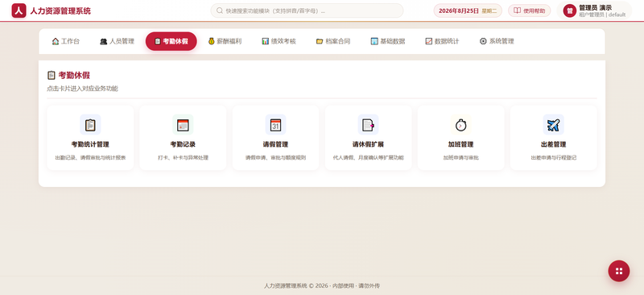Click the 加班管理 card title
This screenshot has height=295, width=644.
click(x=460, y=144)
